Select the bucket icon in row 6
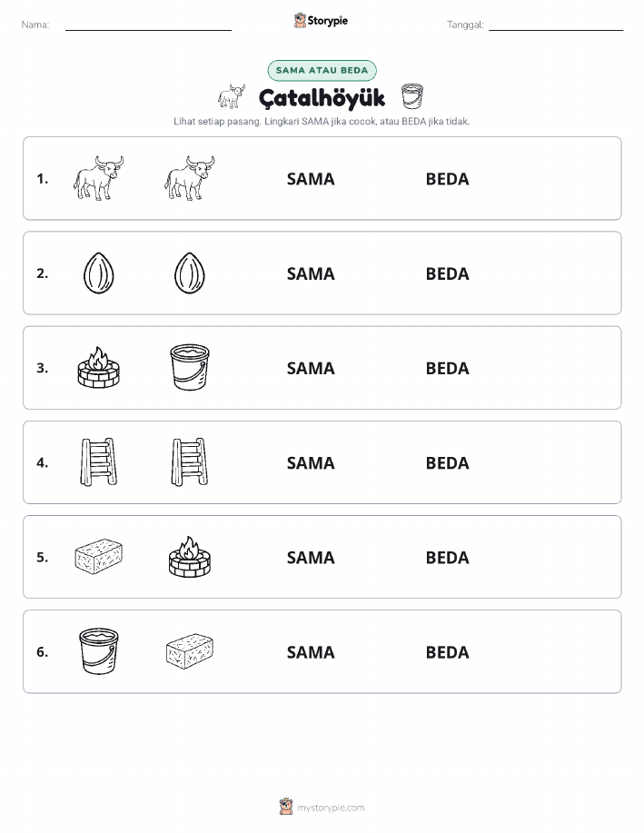Screen dimensions: 644x833 99,650
